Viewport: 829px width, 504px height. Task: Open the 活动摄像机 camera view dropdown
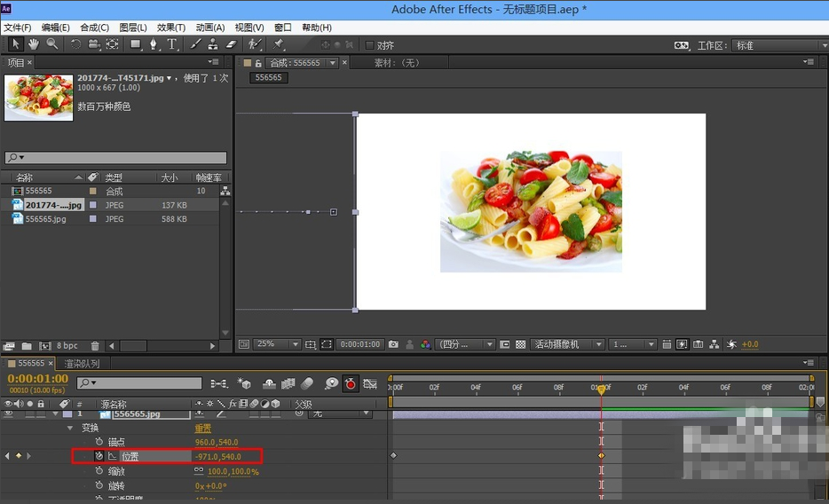(x=568, y=344)
